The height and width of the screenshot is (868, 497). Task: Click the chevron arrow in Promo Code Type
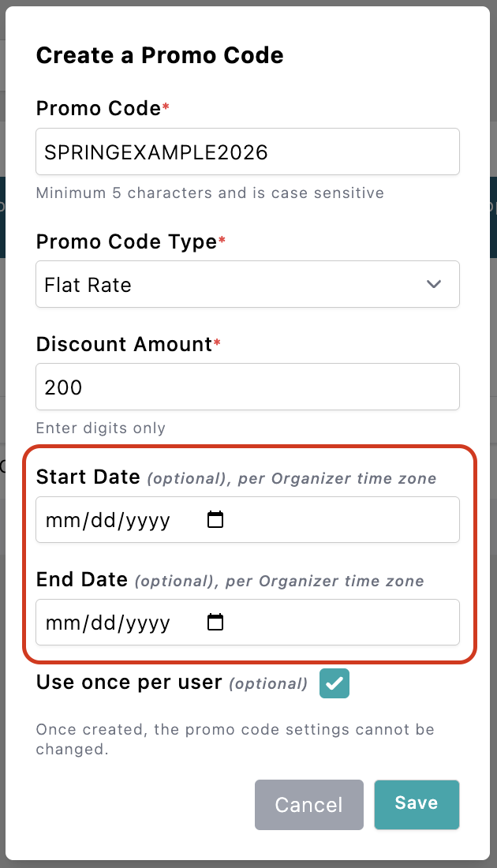tap(434, 284)
